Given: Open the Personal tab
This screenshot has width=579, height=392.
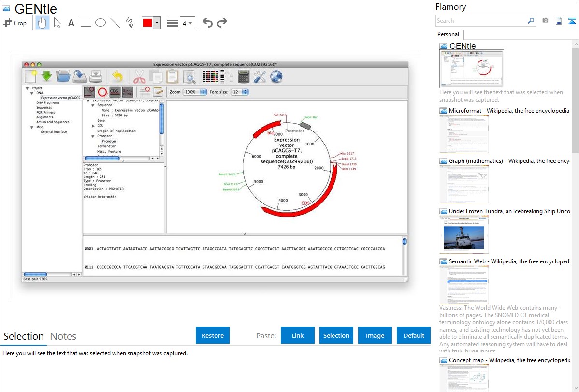Looking at the screenshot, I should point(449,34).
